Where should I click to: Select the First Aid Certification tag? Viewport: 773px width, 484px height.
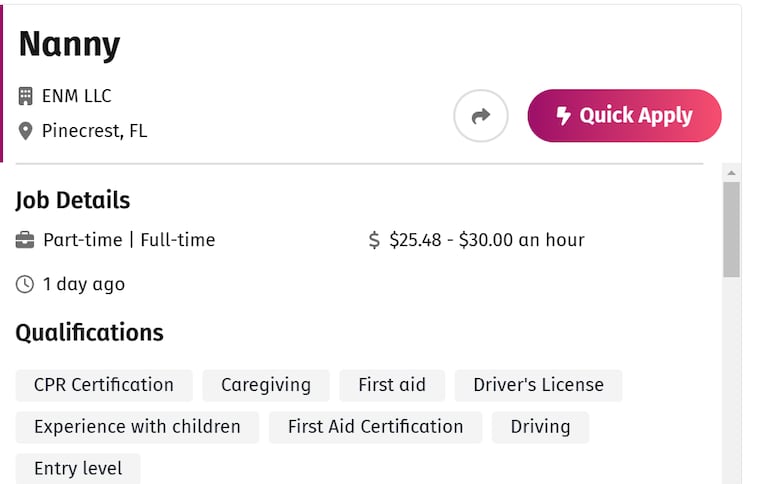click(x=375, y=427)
